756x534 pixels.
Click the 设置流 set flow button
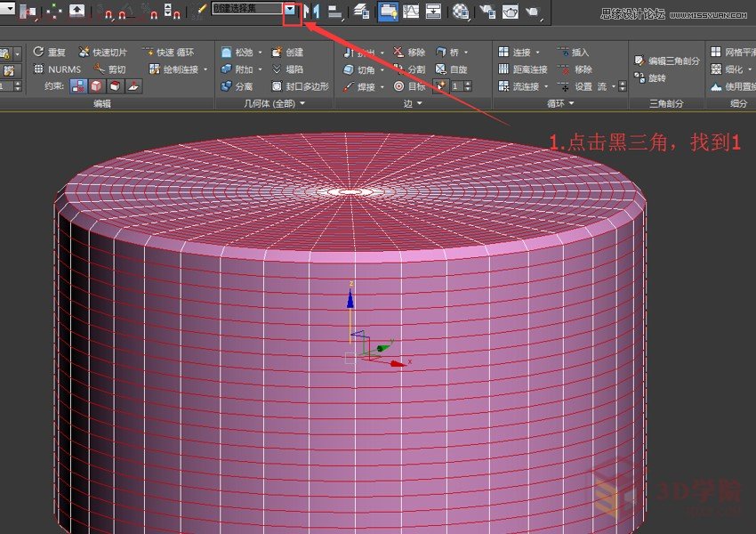pos(583,87)
